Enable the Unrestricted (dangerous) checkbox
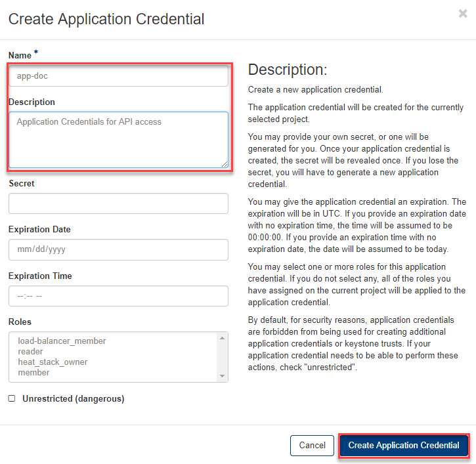Screen dimensions: 476x464 click(x=12, y=398)
